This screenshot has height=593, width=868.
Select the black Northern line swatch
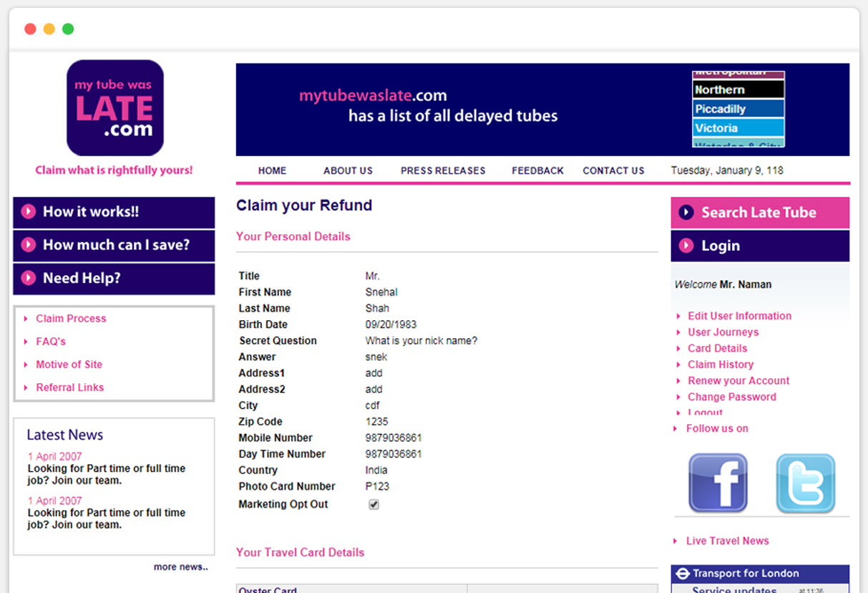tap(738, 90)
